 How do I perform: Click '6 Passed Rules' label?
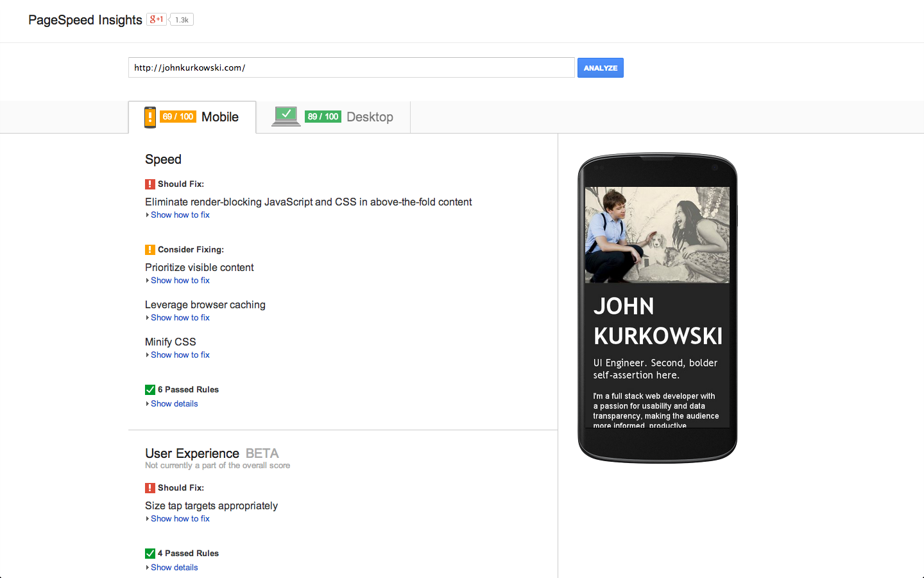(189, 390)
